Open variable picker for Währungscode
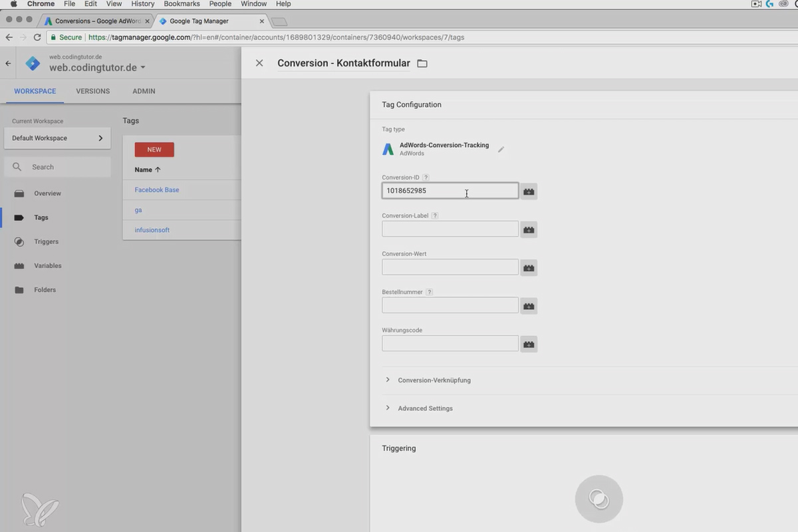The image size is (798, 532). (529, 344)
